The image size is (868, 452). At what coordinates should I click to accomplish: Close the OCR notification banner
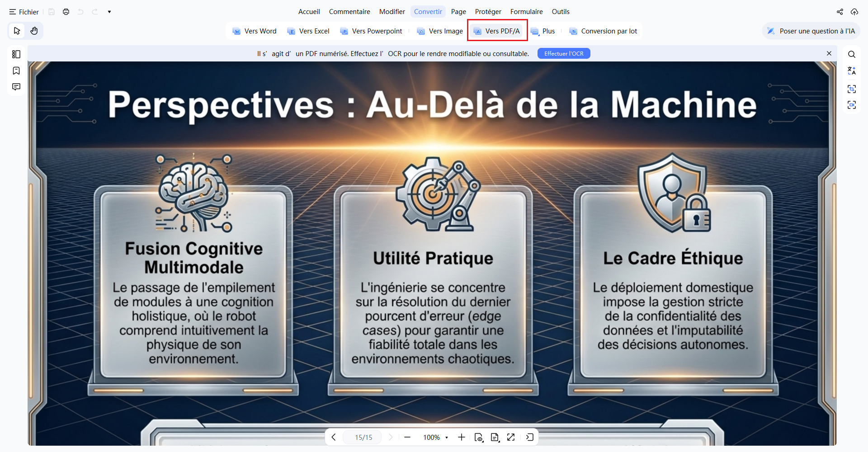pyautogui.click(x=829, y=53)
